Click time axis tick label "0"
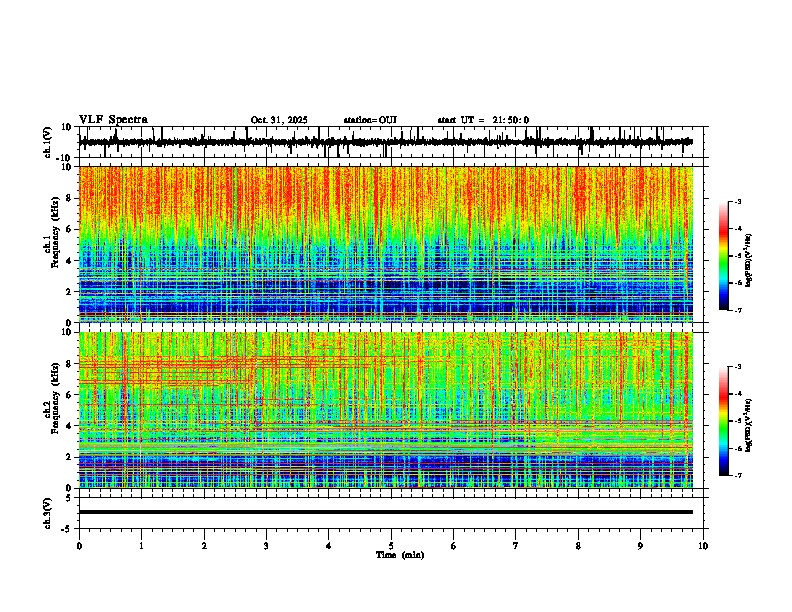 (79, 546)
